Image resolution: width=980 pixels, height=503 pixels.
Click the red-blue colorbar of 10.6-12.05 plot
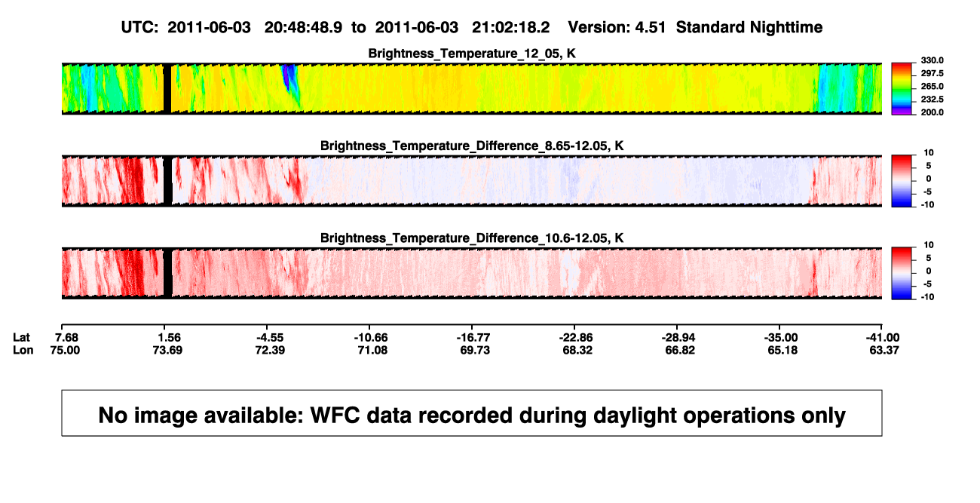(x=902, y=273)
